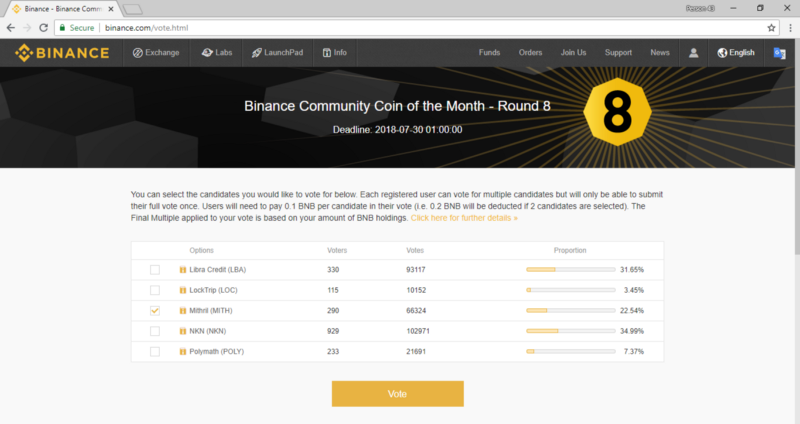Screen dimensions: 800x424
Task: Click the Polymath coin icon
Action: tap(183, 351)
